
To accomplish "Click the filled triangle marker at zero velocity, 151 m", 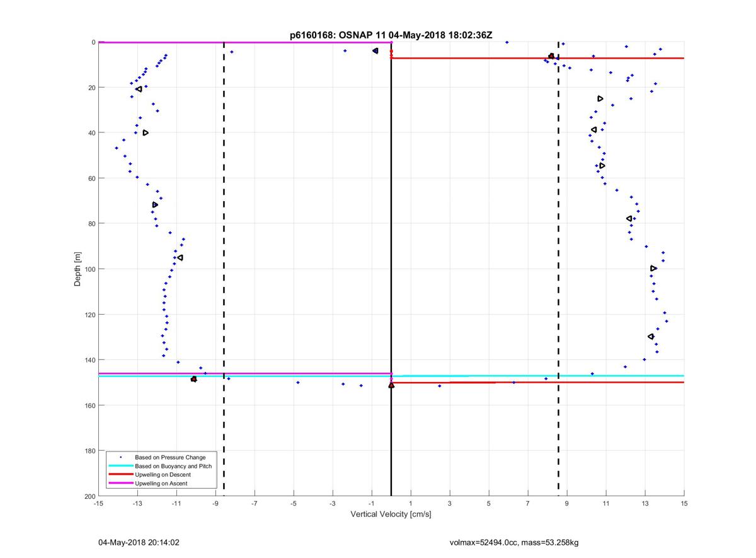I will (x=391, y=385).
